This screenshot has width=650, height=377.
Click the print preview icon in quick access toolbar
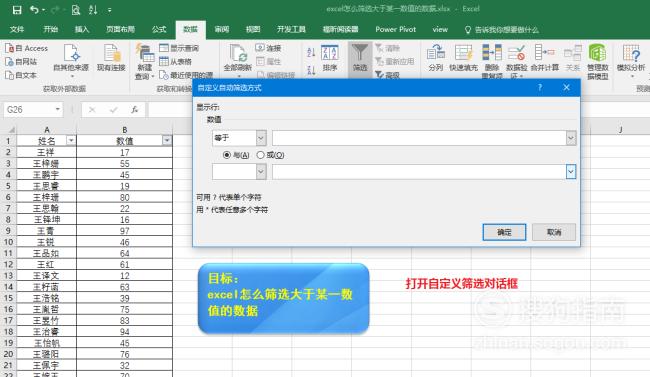(75, 10)
